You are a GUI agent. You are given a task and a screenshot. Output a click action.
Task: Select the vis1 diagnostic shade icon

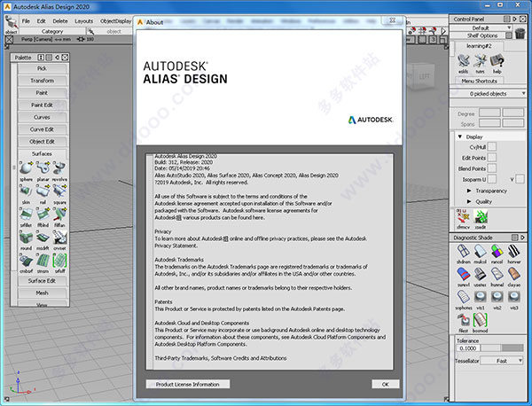(x=480, y=298)
